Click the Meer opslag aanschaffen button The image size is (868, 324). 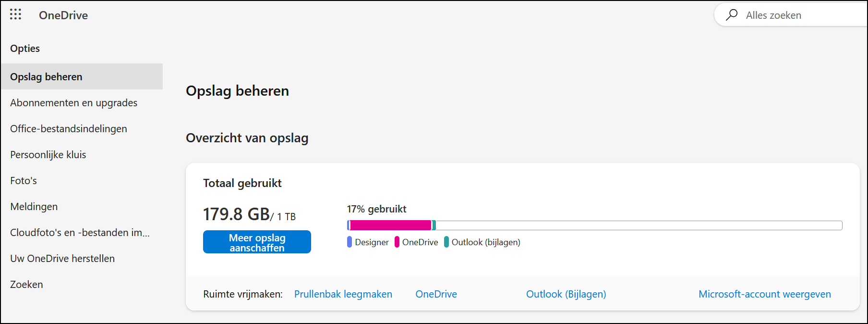point(257,242)
